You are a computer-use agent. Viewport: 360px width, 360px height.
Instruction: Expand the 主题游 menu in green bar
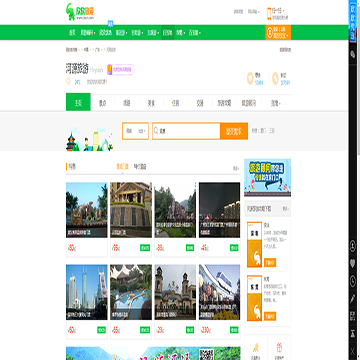(153, 33)
